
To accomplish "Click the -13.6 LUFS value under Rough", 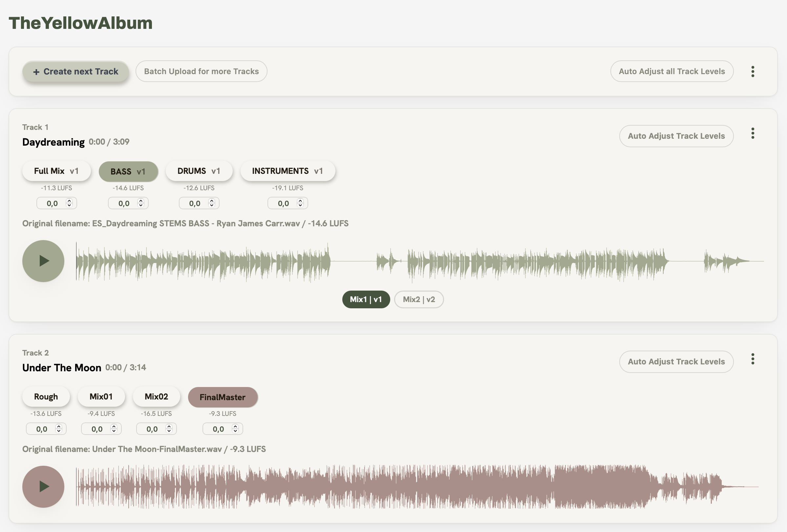I will pos(46,414).
